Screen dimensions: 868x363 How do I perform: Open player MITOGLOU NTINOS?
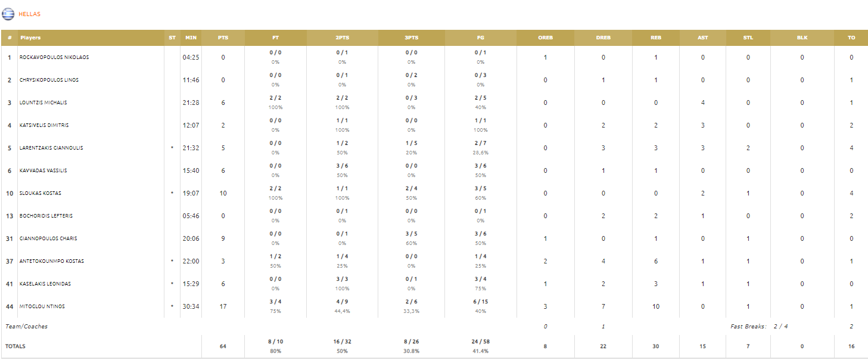(42, 306)
